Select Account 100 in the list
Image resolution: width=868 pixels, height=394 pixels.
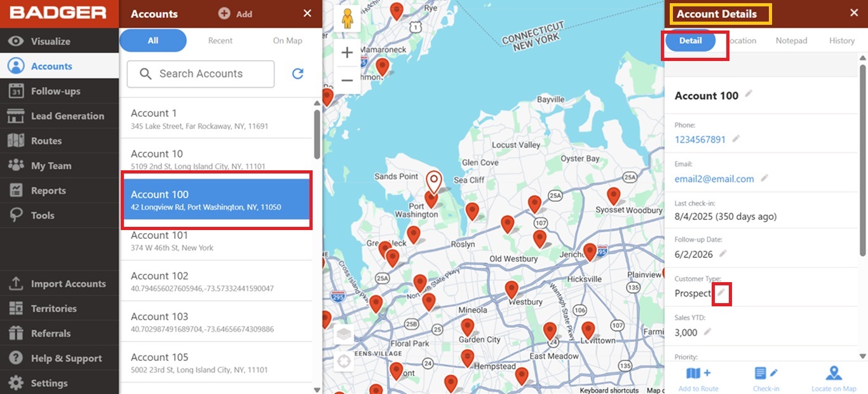[x=216, y=200]
